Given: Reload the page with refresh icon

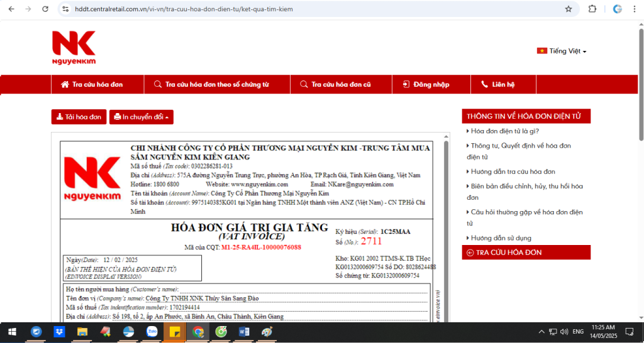Looking at the screenshot, I should point(45,9).
